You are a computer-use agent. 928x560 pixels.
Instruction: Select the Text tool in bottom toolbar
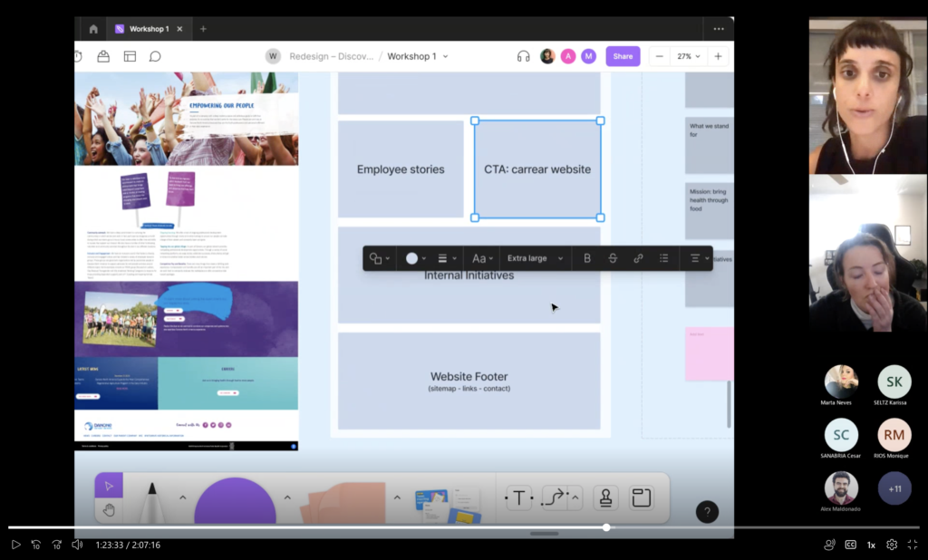point(518,497)
